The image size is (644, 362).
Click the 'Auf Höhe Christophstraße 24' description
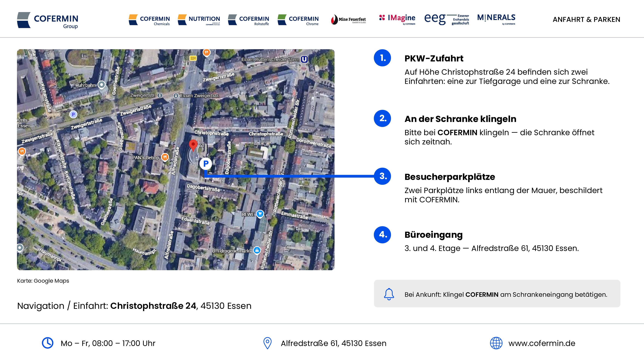pos(507,77)
